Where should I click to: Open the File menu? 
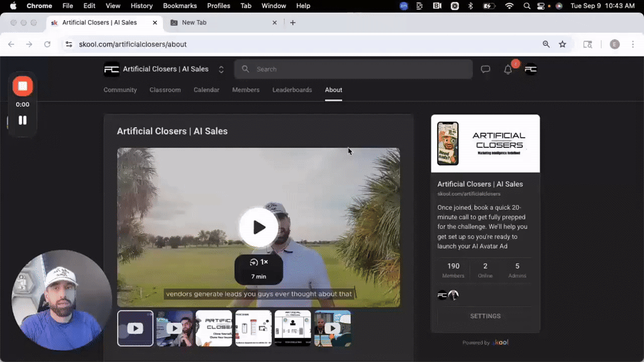pyautogui.click(x=68, y=6)
